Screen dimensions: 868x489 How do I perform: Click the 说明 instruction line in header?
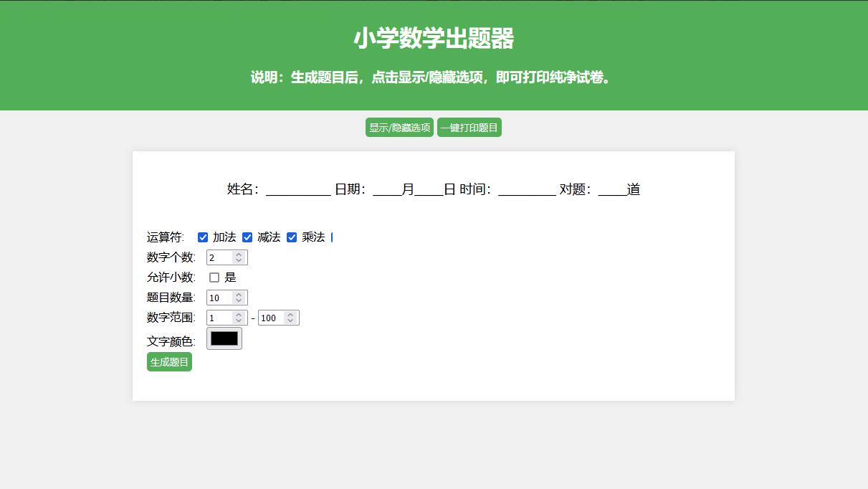[x=434, y=77]
